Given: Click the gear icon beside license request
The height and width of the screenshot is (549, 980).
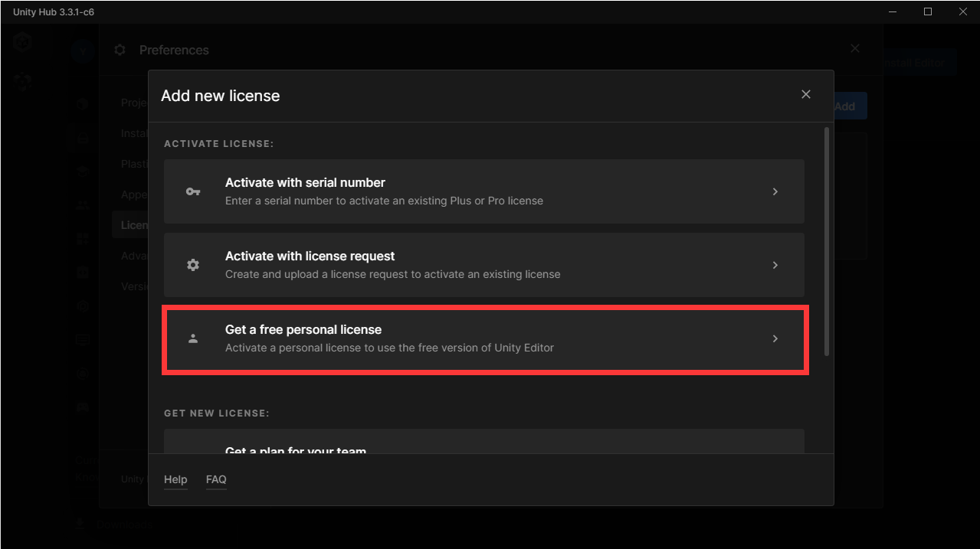Looking at the screenshot, I should [193, 265].
